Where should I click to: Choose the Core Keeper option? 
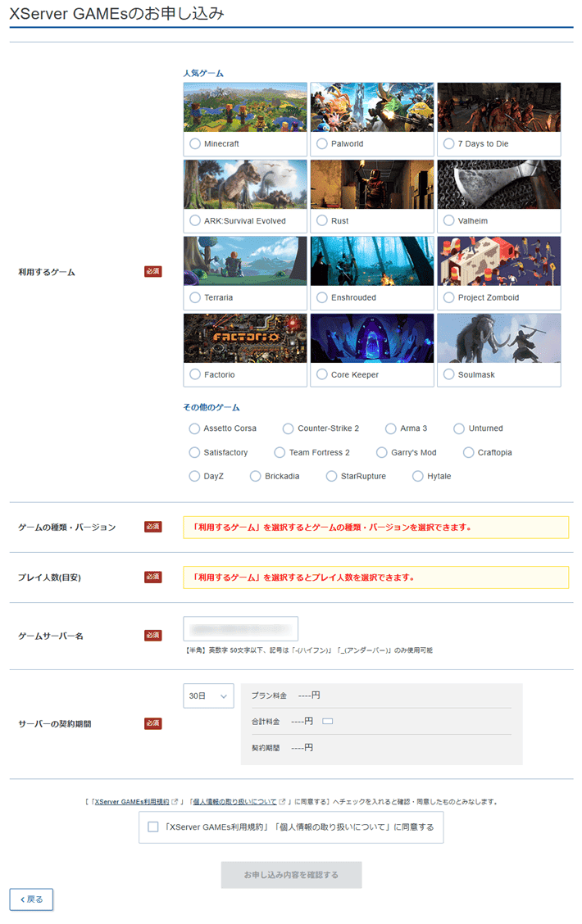pos(322,374)
